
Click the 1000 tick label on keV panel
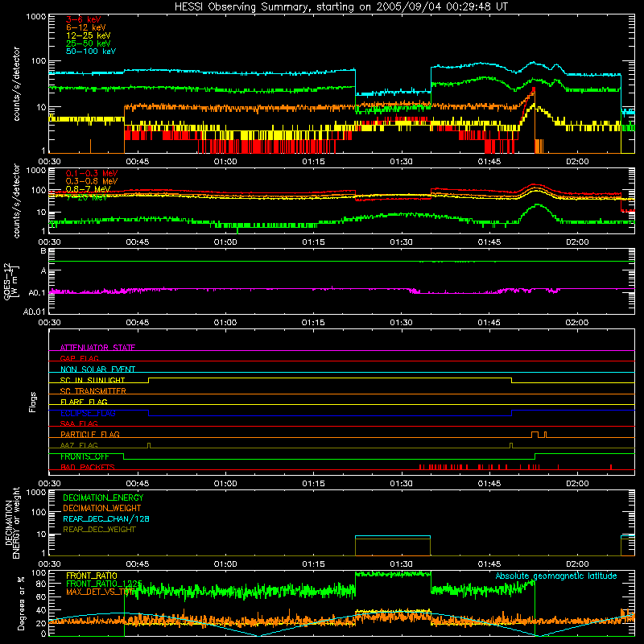pos(36,17)
